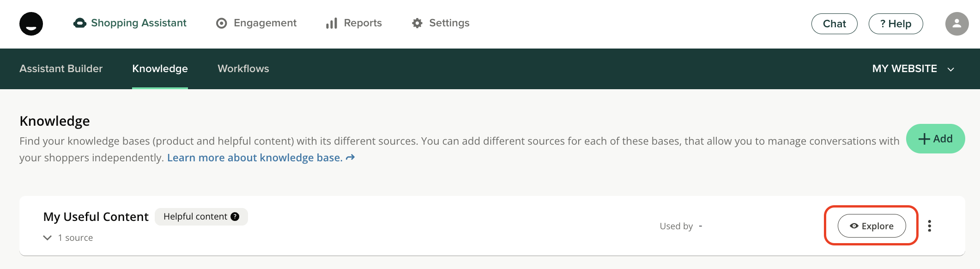Click the Help button
This screenshot has width=980, height=269.
click(895, 24)
